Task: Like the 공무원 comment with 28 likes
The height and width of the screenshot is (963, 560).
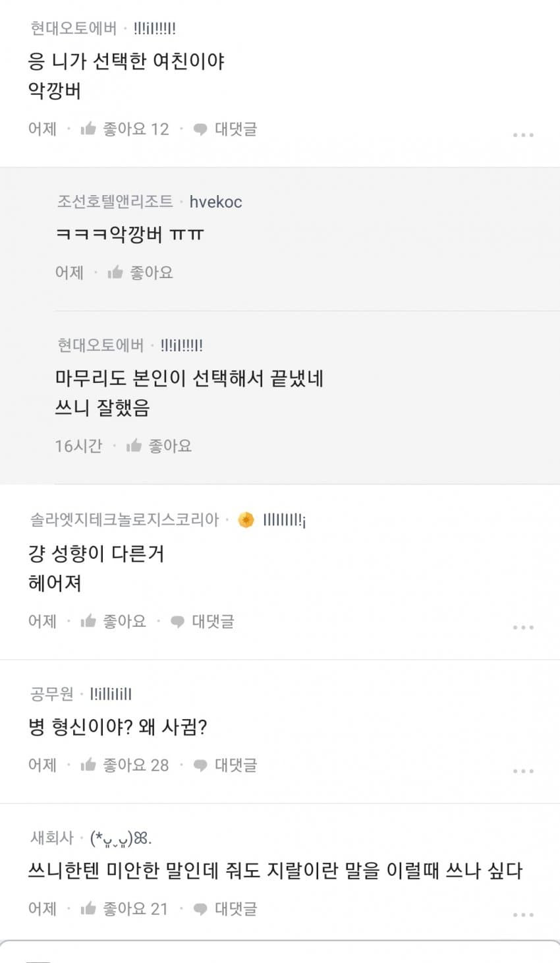Action: coord(124,765)
